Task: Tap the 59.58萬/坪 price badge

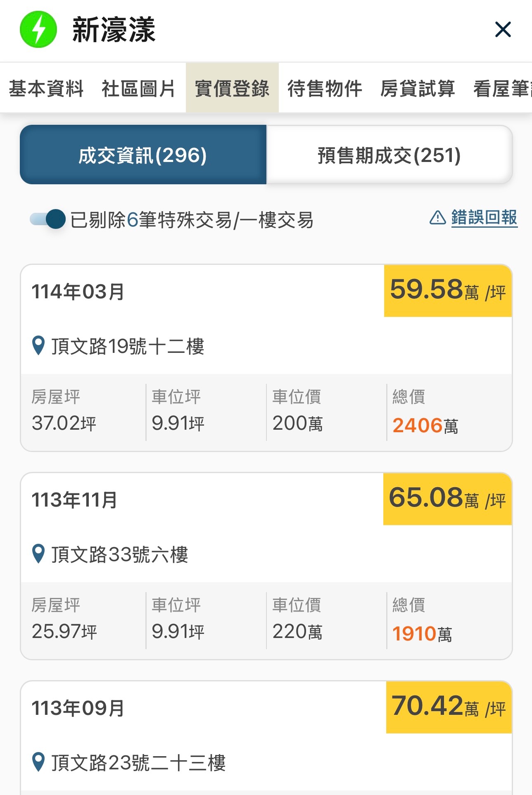Action: point(448,290)
